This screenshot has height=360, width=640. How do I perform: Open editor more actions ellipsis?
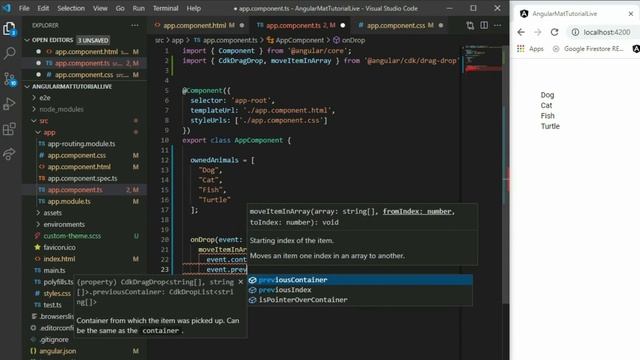(497, 25)
